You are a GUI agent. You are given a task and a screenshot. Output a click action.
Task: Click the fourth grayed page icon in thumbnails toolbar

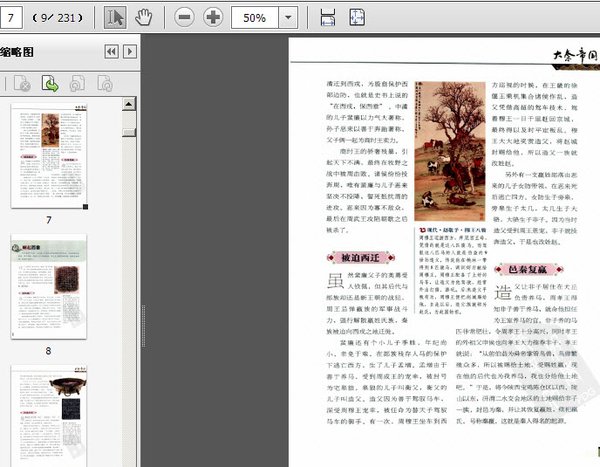[x=105, y=84]
